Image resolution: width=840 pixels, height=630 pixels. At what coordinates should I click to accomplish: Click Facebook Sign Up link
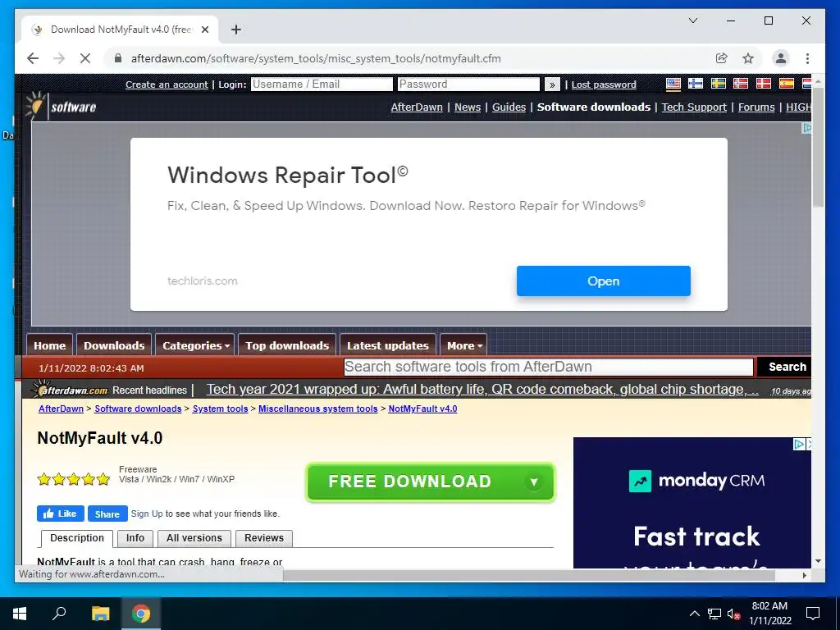click(147, 514)
